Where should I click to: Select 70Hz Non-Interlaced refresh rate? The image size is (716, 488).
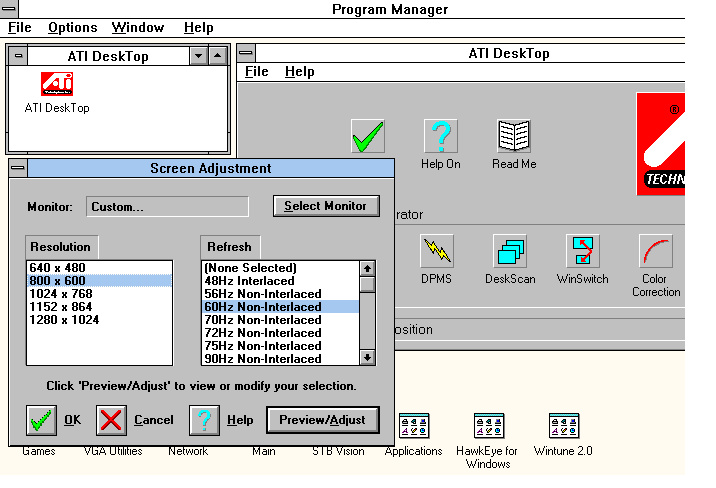(280, 320)
